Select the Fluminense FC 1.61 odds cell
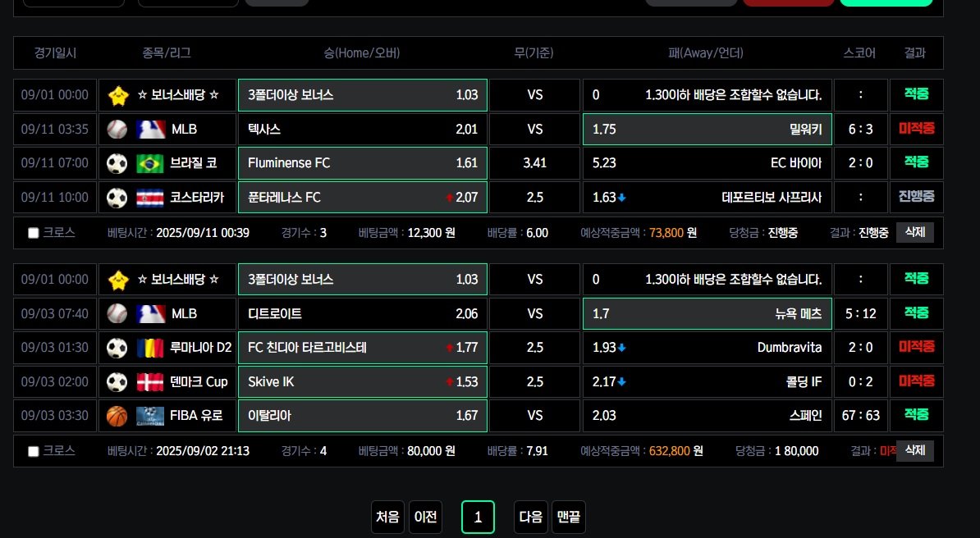This screenshot has height=538, width=980. coord(362,163)
